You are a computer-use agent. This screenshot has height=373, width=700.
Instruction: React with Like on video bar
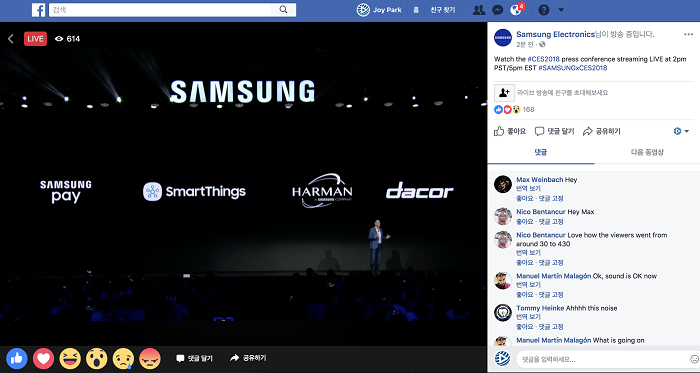point(17,358)
